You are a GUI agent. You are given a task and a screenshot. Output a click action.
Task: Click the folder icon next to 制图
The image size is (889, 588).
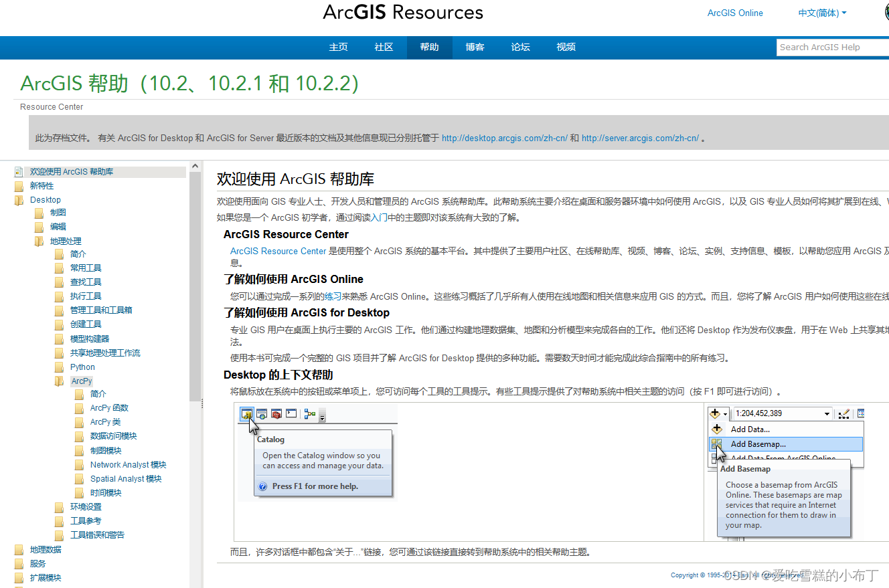point(39,213)
